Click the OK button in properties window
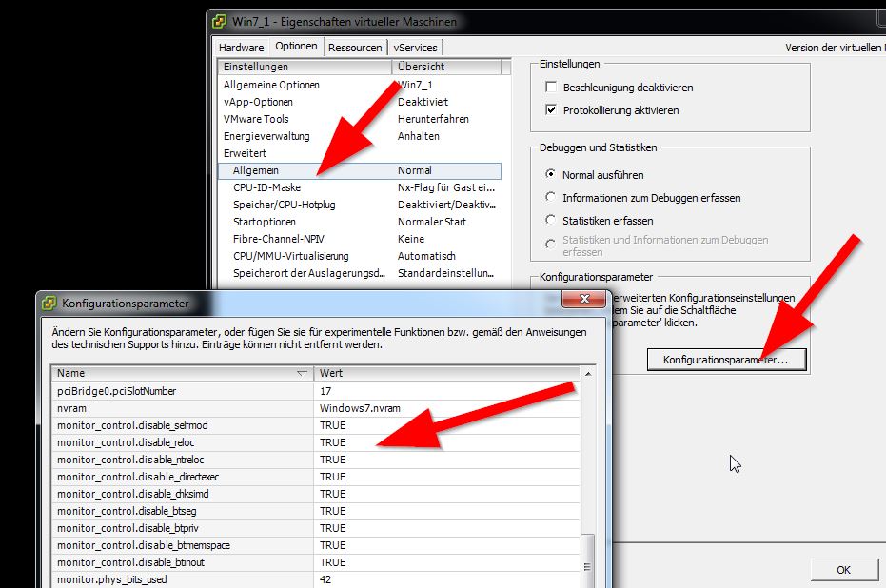The height and width of the screenshot is (588, 886). point(843,570)
